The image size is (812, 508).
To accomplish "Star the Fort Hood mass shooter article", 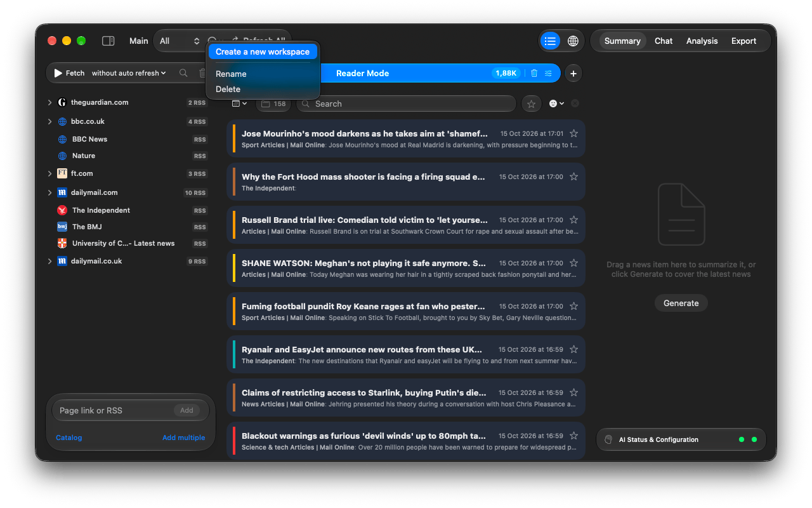I will (573, 177).
